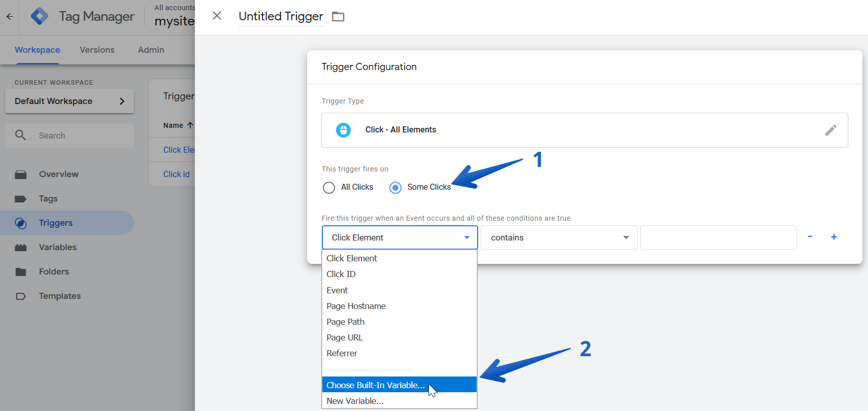This screenshot has height=411, width=868.
Task: Click the pencil edit icon for trigger type
Action: pos(830,130)
